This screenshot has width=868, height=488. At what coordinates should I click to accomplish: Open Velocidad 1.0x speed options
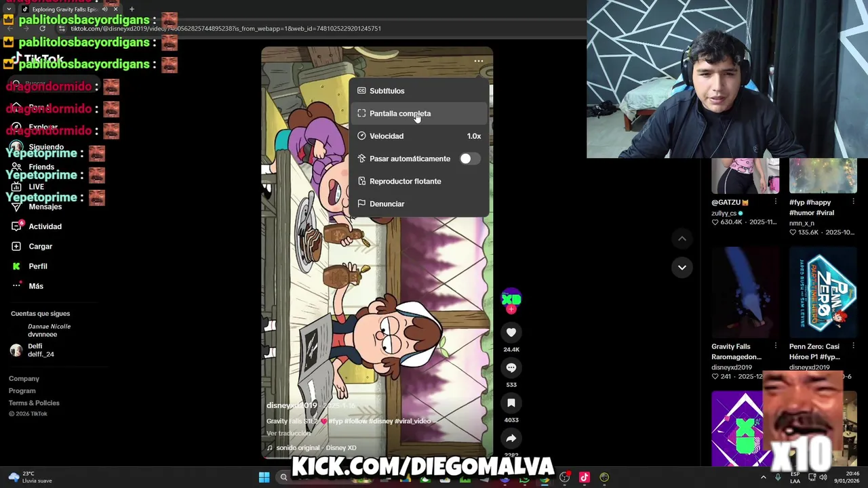[419, 136]
